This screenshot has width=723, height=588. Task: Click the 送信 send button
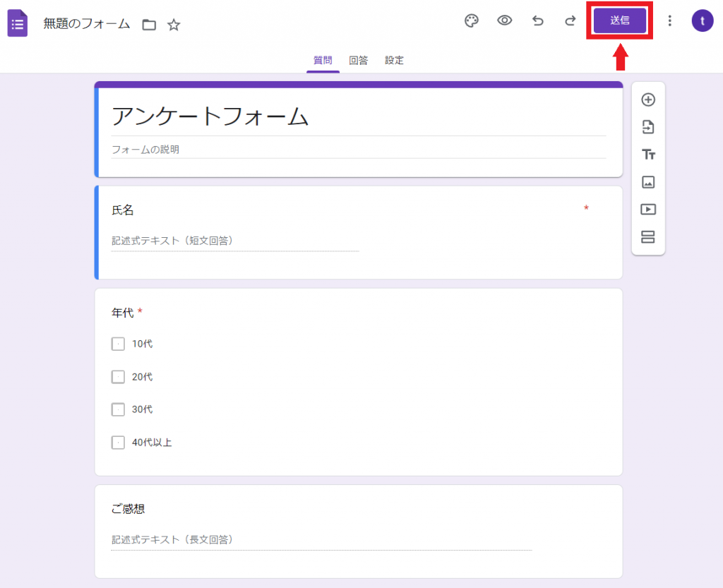coord(619,20)
